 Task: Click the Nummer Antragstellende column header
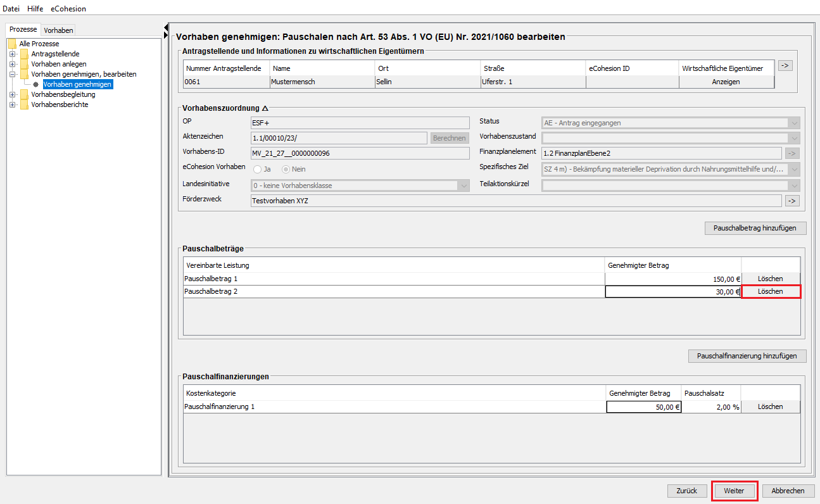tap(227, 68)
